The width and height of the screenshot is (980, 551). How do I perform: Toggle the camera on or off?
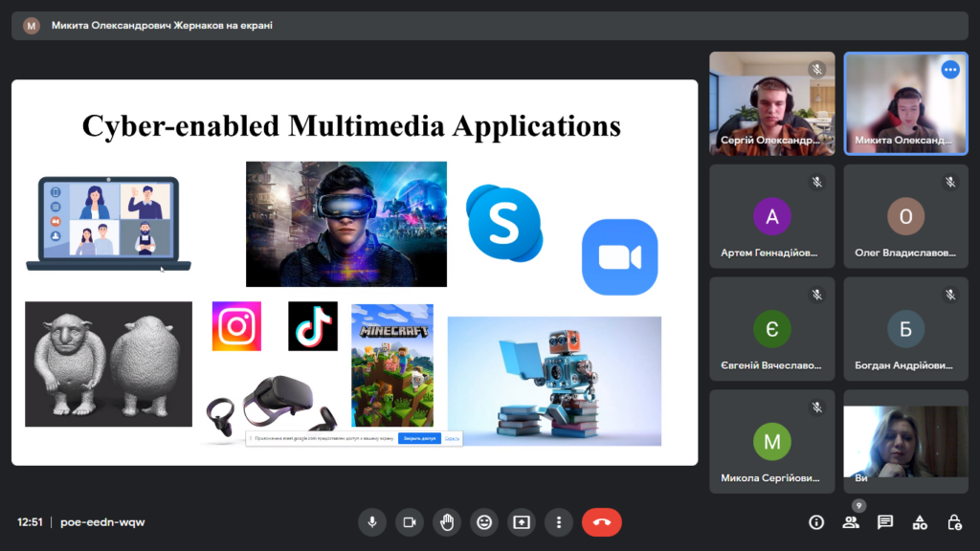(x=410, y=522)
